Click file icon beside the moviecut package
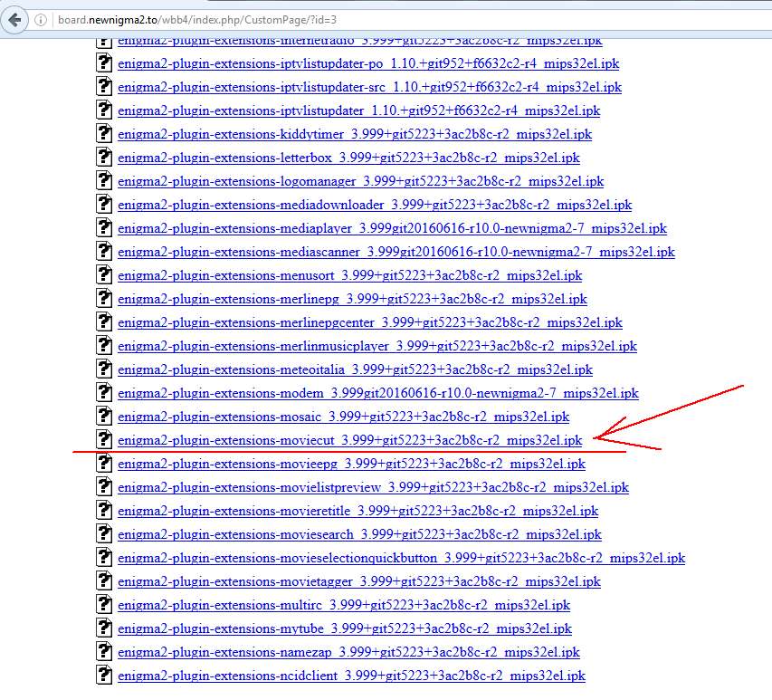772x700 pixels. click(x=104, y=440)
